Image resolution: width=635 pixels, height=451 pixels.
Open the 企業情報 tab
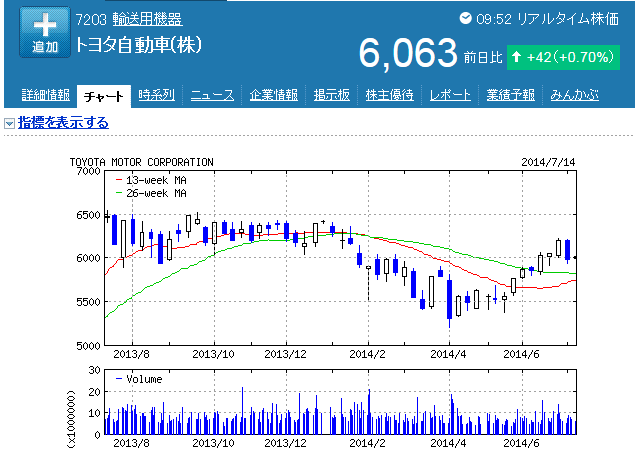click(273, 95)
